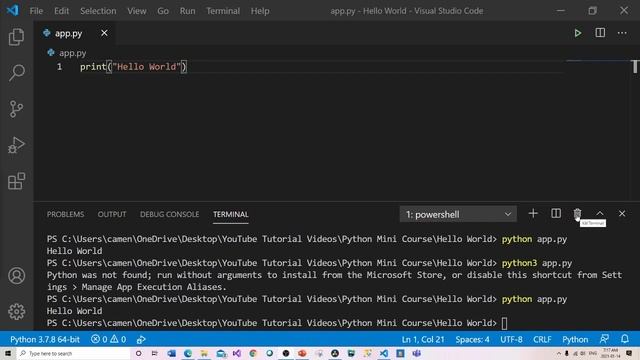Screen dimensions: 640x360
Task: Switch to the DEBUG CONSOLE tab
Action: click(169, 215)
